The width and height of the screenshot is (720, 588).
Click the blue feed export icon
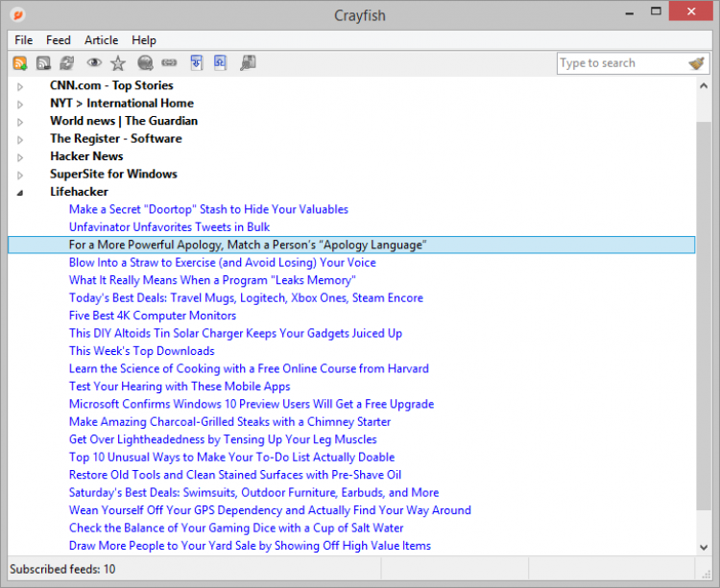tap(221, 63)
